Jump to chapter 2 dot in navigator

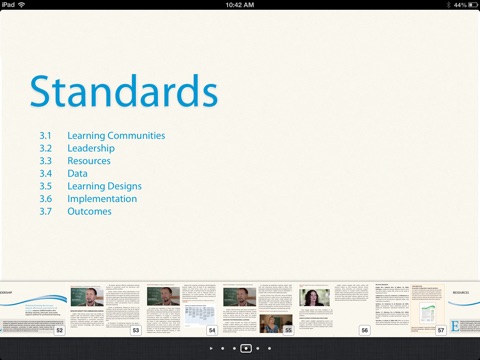tap(234, 348)
